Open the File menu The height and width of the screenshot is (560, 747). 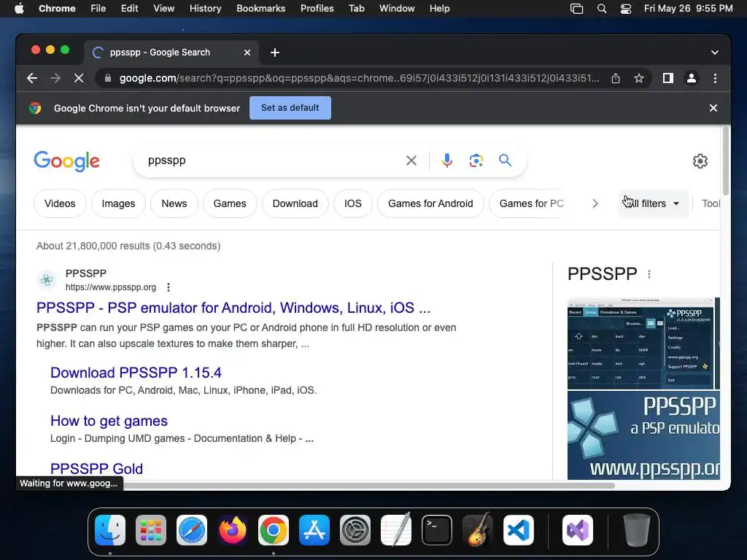tap(98, 9)
